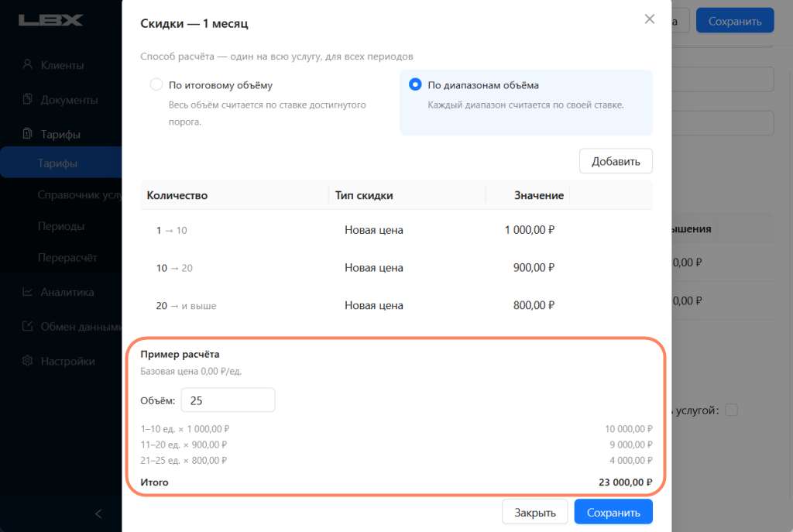793x532 pixels.
Task: Click the Аналитика chart icon
Action: pos(27,292)
